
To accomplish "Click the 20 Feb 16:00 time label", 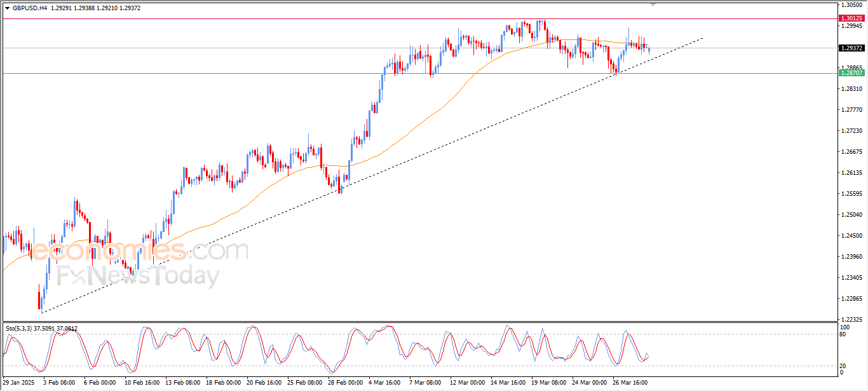I will tap(265, 383).
